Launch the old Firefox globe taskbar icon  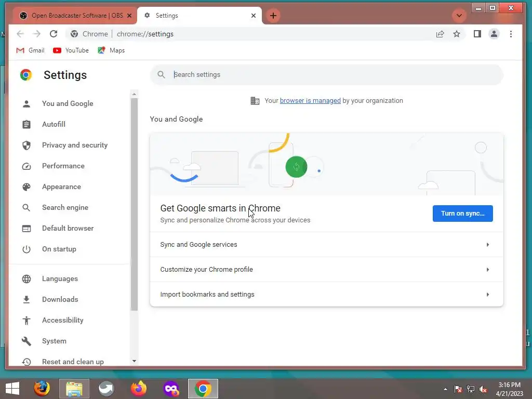pos(42,389)
